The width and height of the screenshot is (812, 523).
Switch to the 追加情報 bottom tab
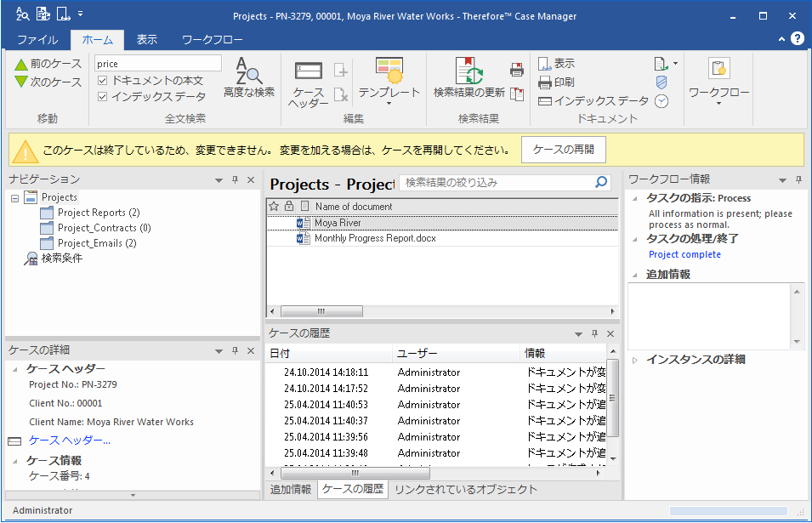(291, 489)
